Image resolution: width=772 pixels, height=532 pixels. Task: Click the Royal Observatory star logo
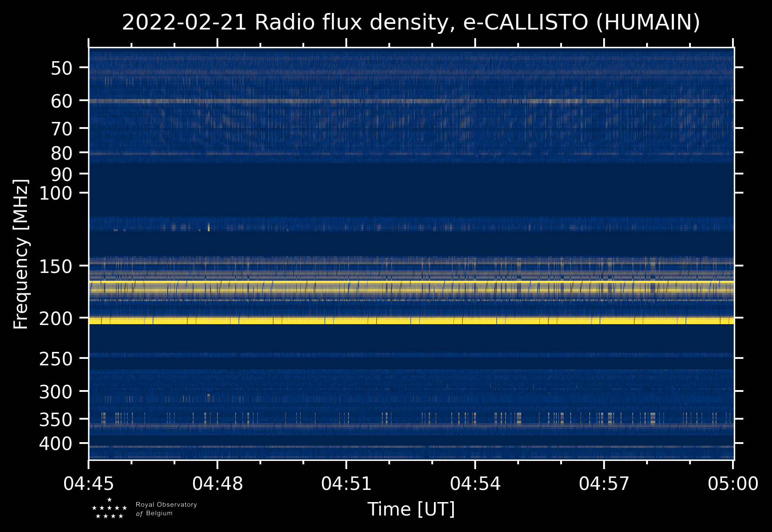pos(109,509)
